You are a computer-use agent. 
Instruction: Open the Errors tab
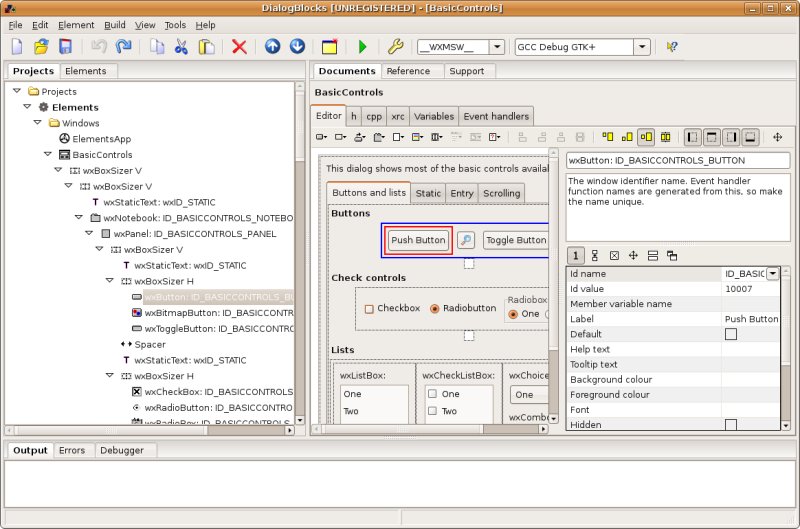tap(72, 450)
